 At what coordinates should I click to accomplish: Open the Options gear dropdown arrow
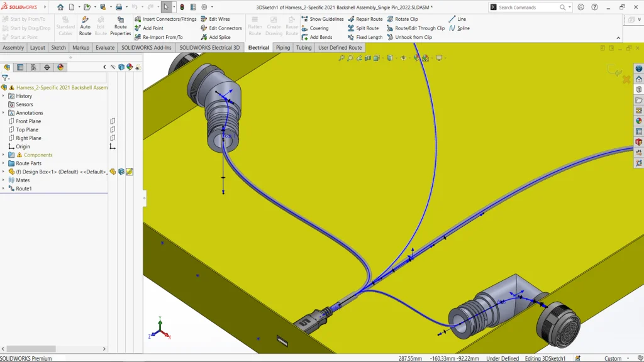point(212,8)
